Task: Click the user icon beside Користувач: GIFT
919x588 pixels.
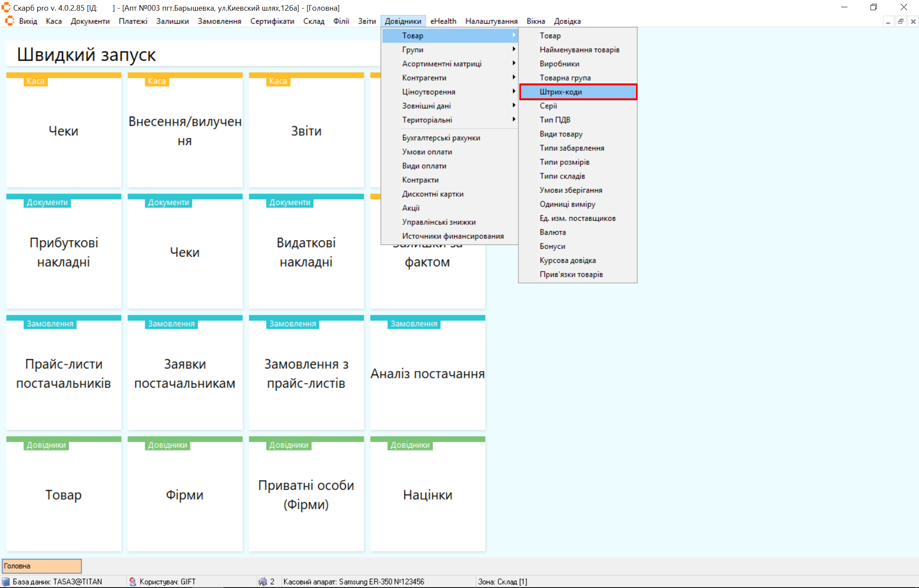Action: (133, 582)
